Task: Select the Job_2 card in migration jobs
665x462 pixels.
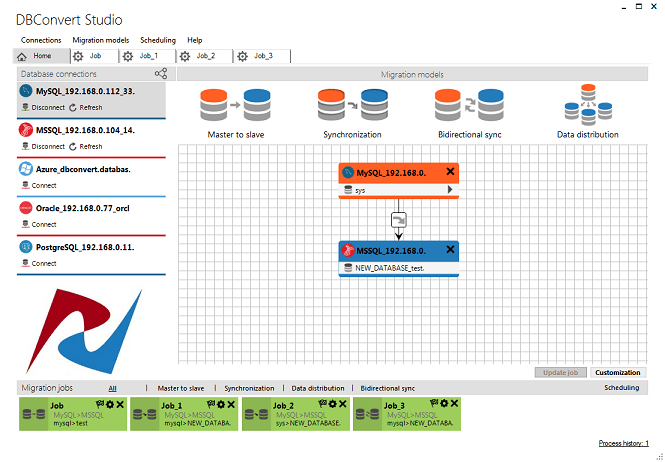Action: 296,414
